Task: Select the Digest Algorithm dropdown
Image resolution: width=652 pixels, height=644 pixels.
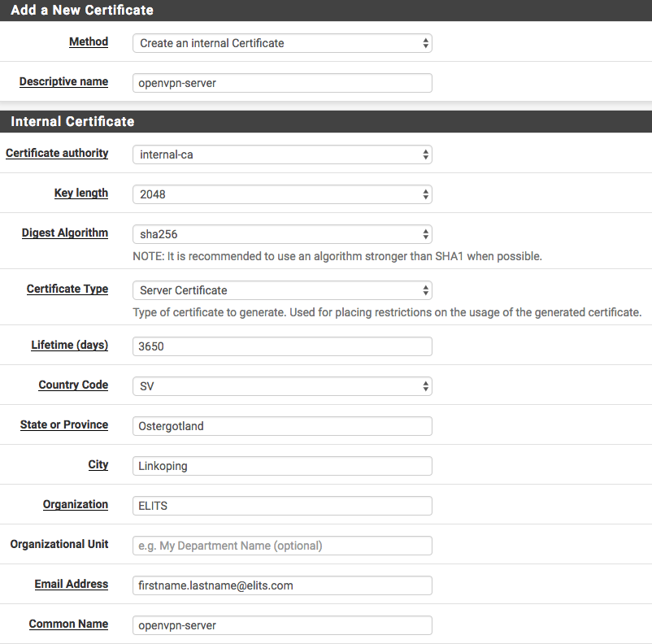Action: [x=282, y=234]
